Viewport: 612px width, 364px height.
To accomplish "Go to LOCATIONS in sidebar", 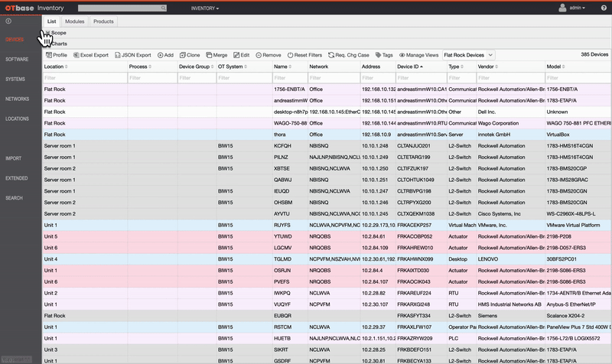I will point(17,119).
